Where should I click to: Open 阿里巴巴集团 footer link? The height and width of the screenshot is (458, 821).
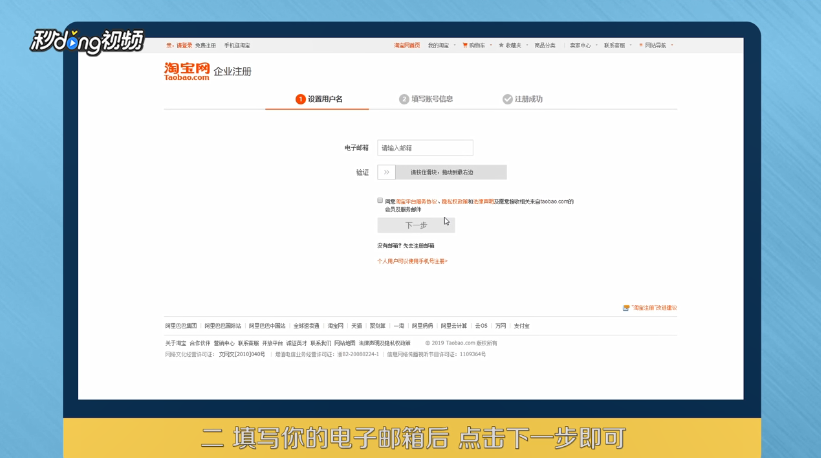pos(181,326)
